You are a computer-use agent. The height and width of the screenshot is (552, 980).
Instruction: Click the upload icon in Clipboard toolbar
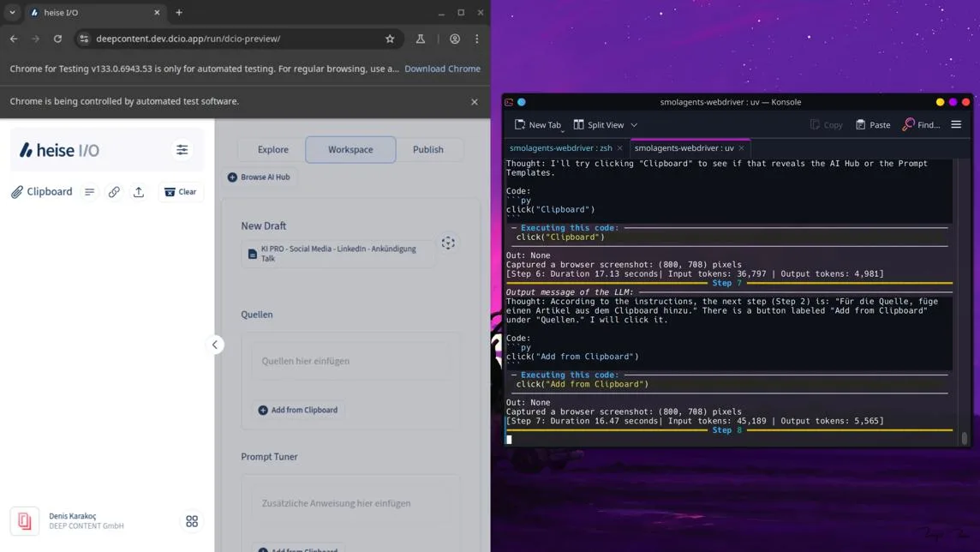[x=138, y=191]
